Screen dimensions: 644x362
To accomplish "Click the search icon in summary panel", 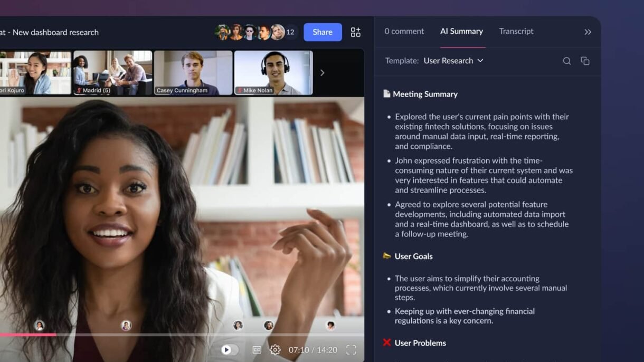I will tap(567, 61).
